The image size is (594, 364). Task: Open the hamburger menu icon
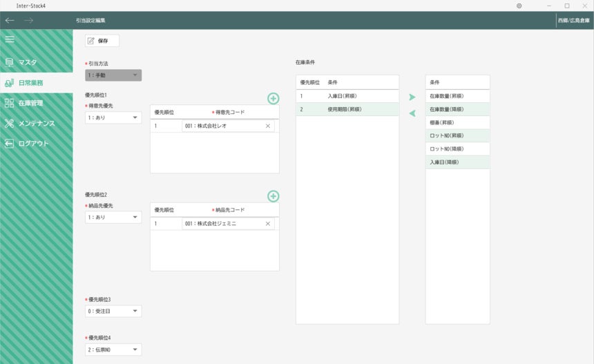pos(10,39)
